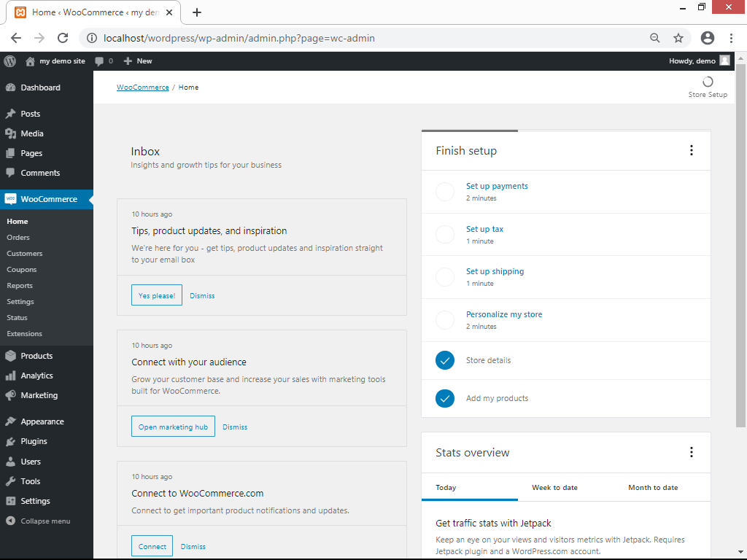View site information icon in address bar
Viewport: 747px width, 560px height.
coord(92,38)
